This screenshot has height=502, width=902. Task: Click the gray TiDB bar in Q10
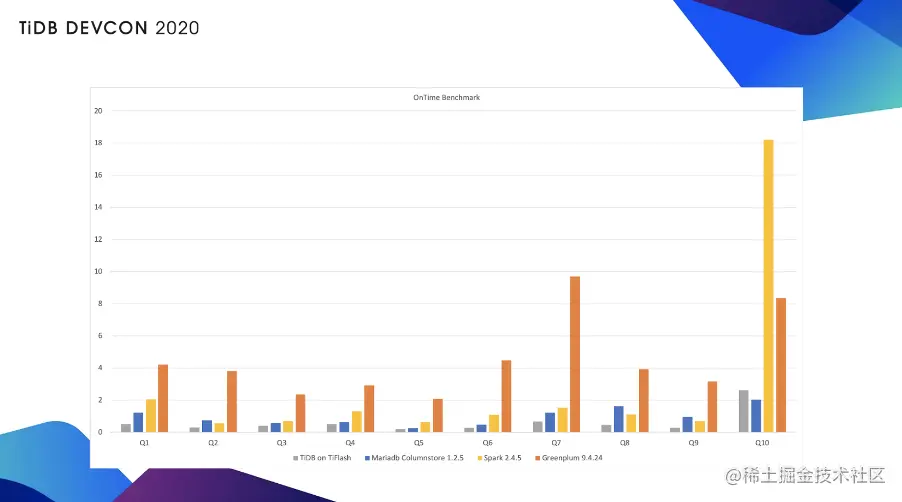(x=744, y=411)
